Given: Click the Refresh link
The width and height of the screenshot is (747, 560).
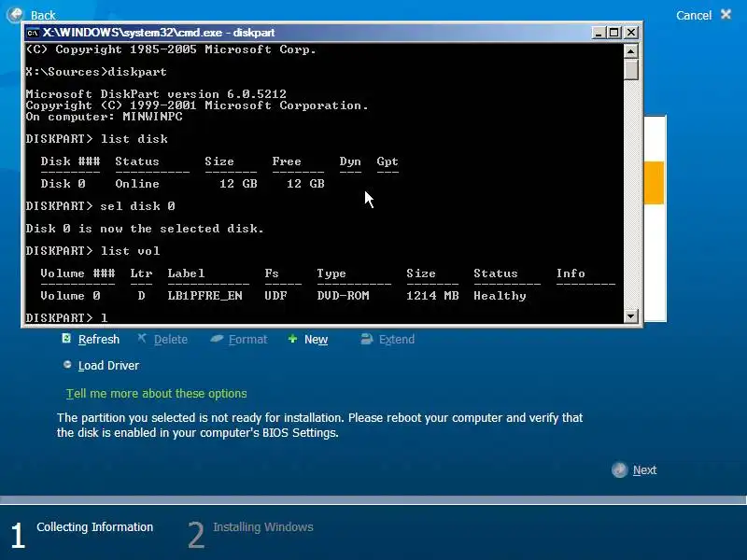Looking at the screenshot, I should [99, 340].
